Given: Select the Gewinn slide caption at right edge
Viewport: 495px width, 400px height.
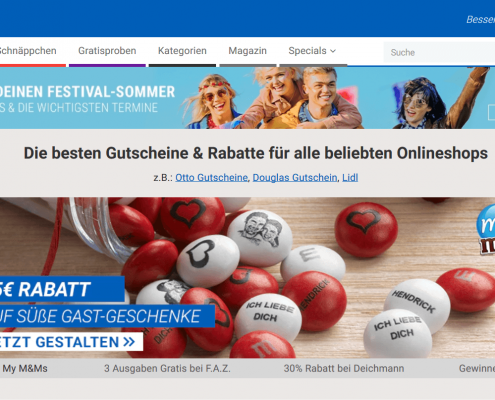Looking at the screenshot, I should tap(477, 369).
